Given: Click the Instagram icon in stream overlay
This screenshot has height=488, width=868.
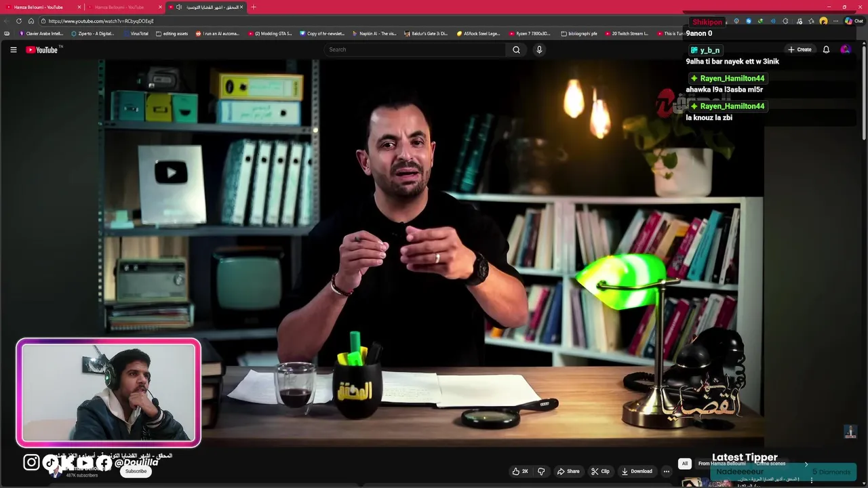Looking at the screenshot, I should [x=31, y=462].
